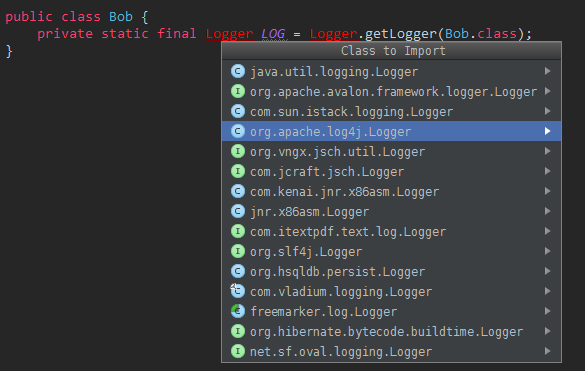The width and height of the screenshot is (585, 371).
Task: Expand arrow beside com.jcraft.jsch.Logger
Action: [x=547, y=171]
